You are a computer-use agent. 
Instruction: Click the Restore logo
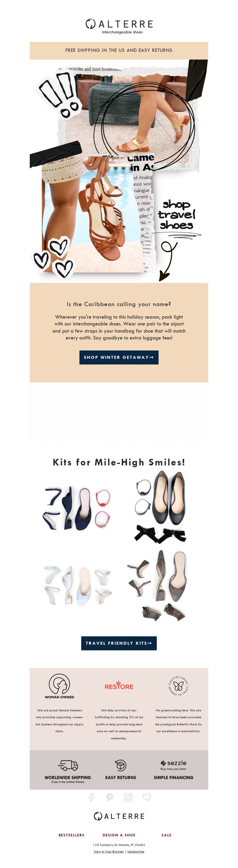pos(119,686)
